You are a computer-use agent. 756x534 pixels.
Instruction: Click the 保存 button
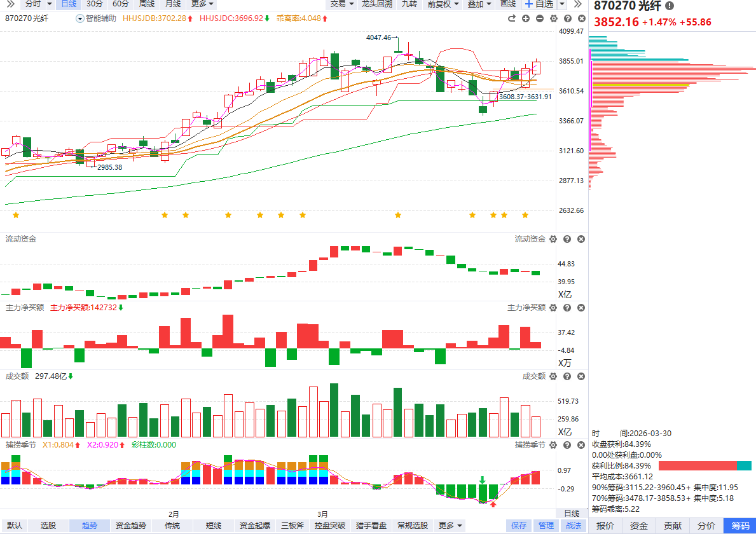519,526
